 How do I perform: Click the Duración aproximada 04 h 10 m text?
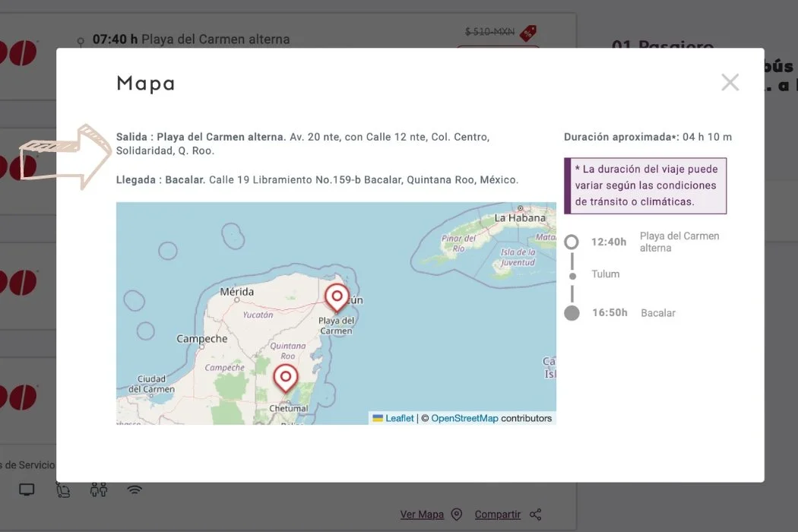tap(648, 137)
